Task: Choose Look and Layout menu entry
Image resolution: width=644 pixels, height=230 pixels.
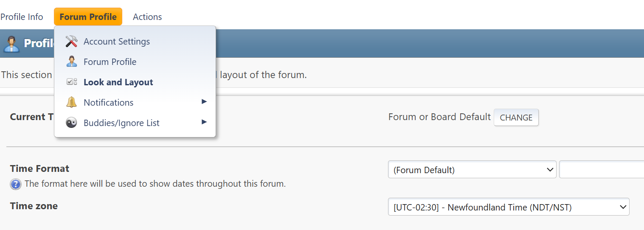Action: tap(118, 82)
